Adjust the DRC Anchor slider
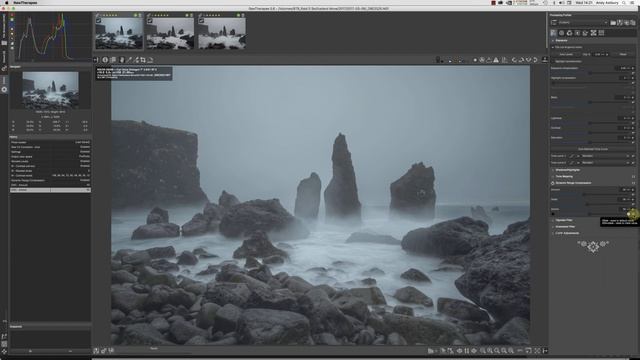Viewport: 640px width, 360px height. pyautogui.click(x=589, y=214)
